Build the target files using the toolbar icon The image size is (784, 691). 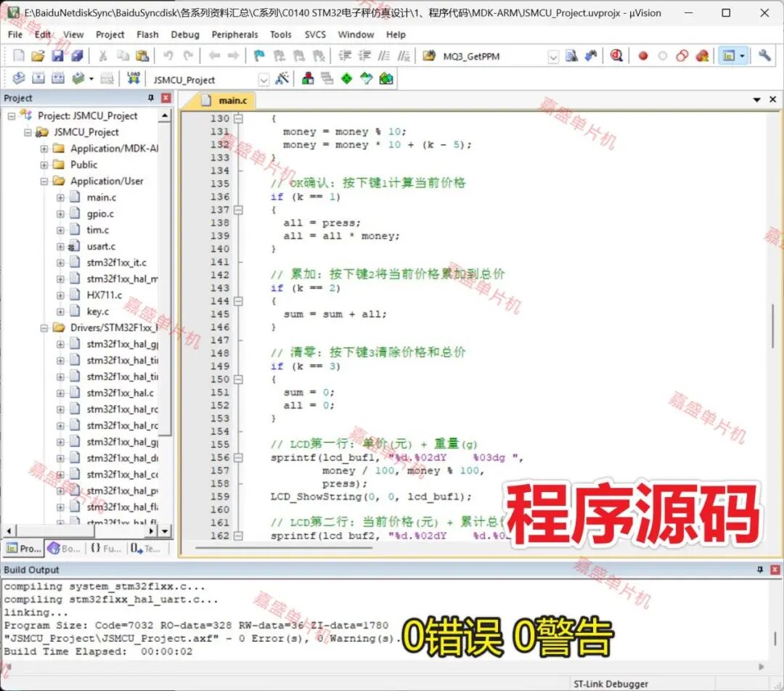point(38,78)
